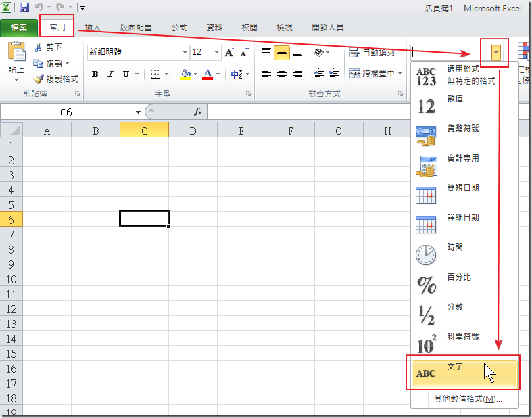Open the font dialog launcher (字型)

pos(248,94)
